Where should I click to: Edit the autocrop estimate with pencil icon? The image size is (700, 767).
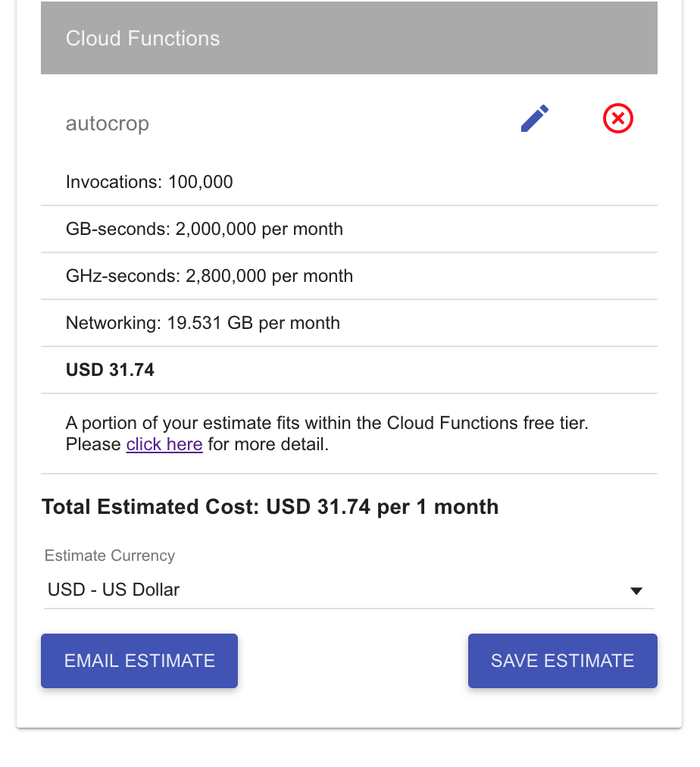[x=535, y=118]
